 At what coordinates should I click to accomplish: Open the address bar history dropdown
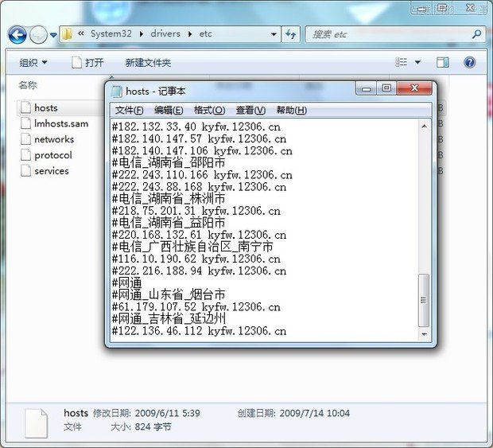(274, 34)
